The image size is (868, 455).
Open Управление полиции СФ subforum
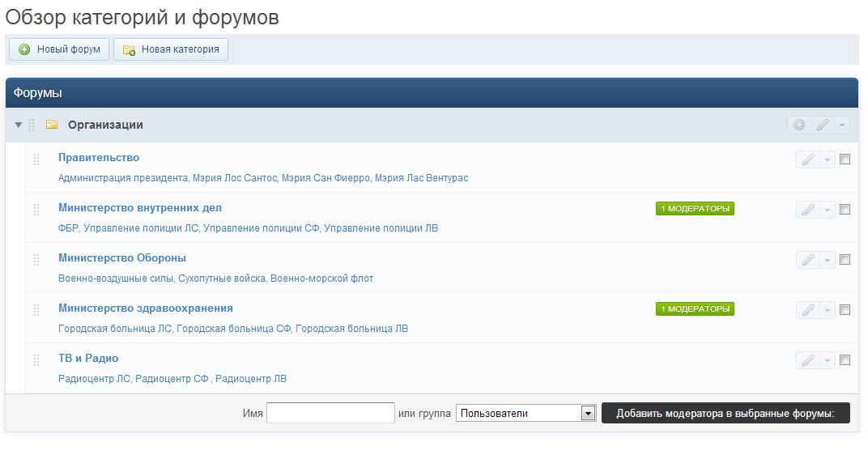pos(262,228)
